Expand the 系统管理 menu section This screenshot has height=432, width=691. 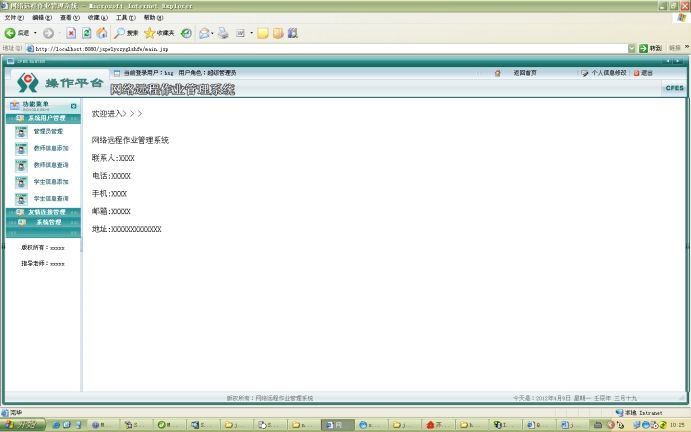pyautogui.click(x=43, y=222)
